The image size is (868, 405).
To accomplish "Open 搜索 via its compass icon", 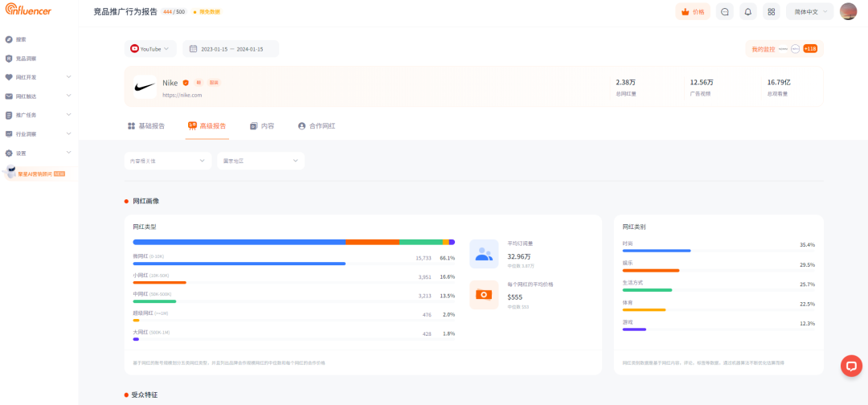I will coord(9,39).
